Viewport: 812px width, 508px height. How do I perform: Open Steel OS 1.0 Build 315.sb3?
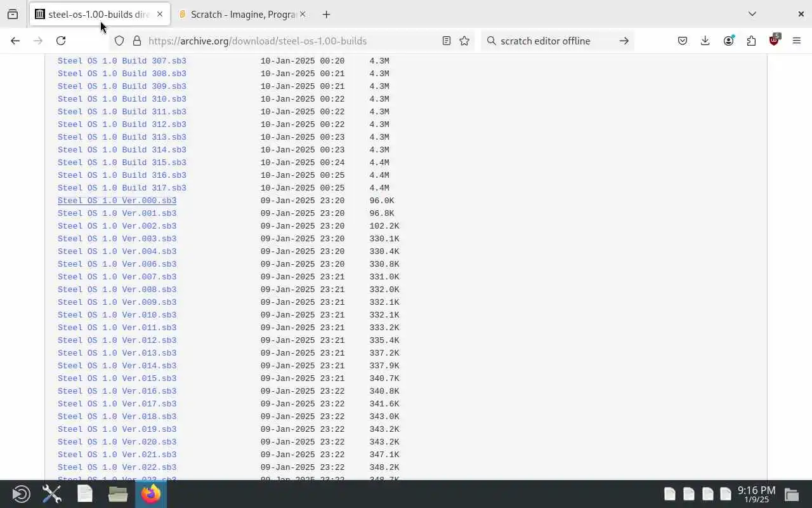122,163
